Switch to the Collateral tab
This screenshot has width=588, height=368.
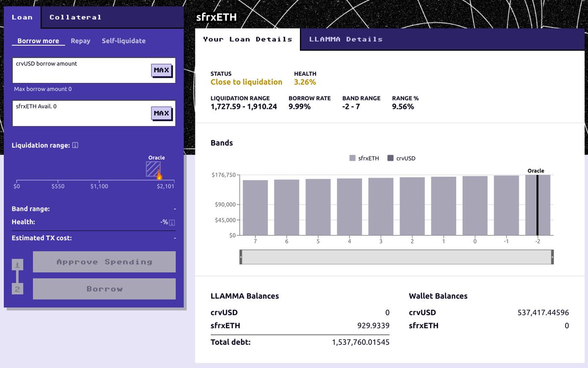pos(75,17)
